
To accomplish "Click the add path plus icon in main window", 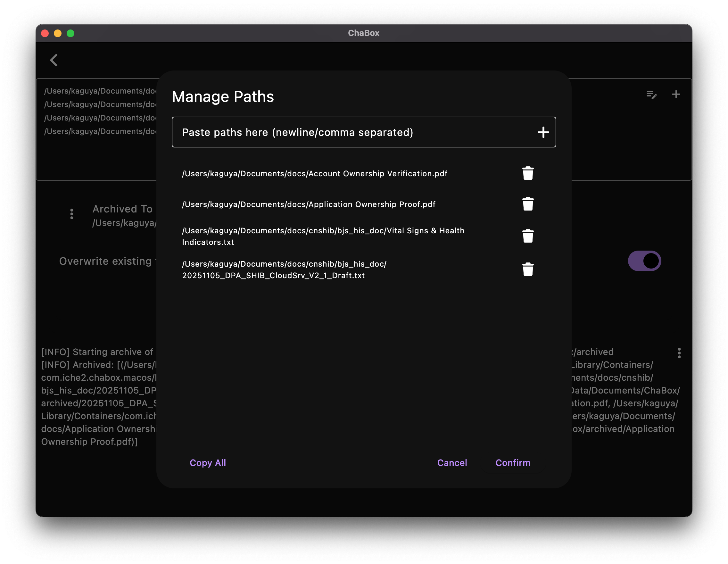I will click(676, 94).
